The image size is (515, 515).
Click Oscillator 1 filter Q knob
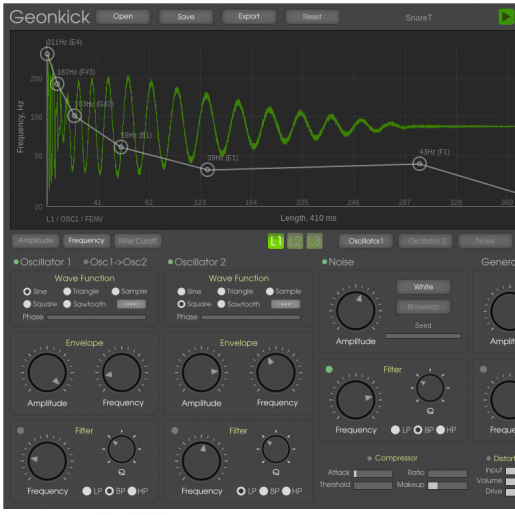click(122, 449)
